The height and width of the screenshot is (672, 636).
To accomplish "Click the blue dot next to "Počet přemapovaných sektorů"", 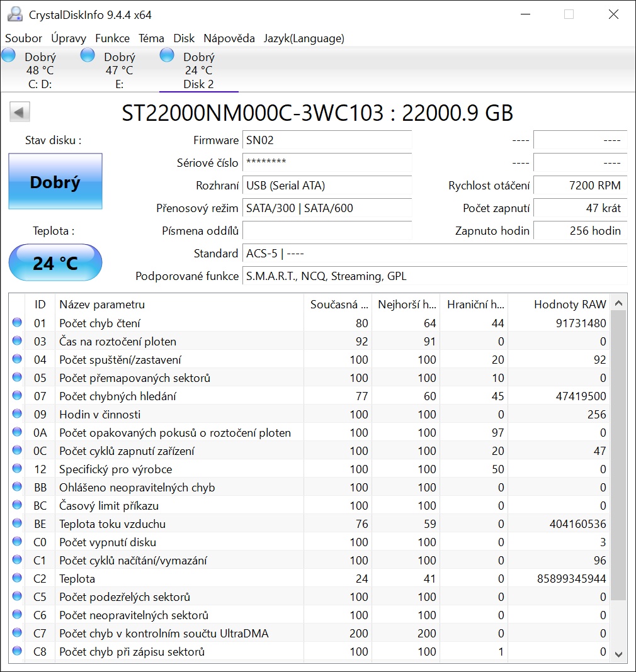I will [17, 378].
